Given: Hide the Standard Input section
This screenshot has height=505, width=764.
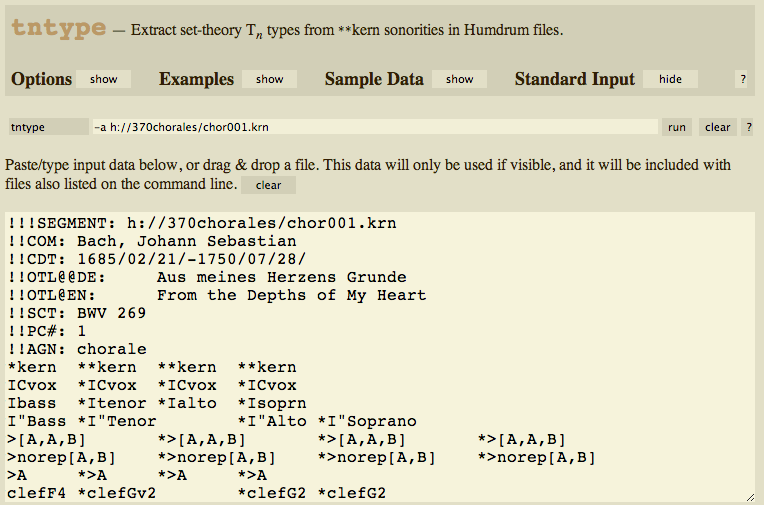Looking at the screenshot, I should (670, 79).
